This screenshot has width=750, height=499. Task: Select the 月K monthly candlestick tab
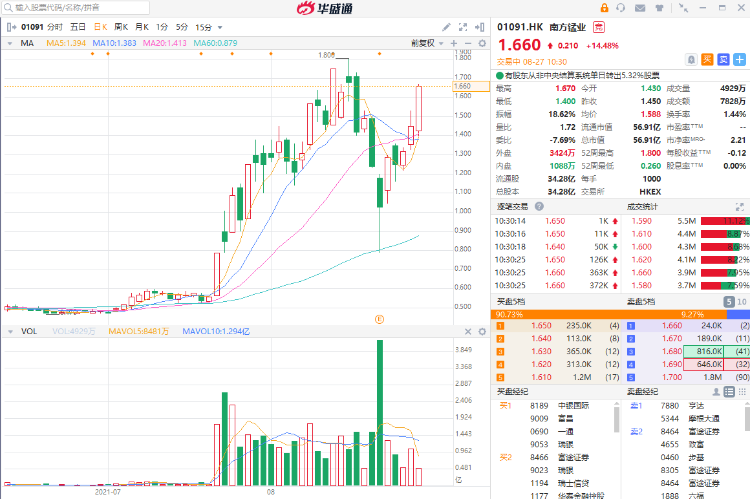tap(142, 27)
